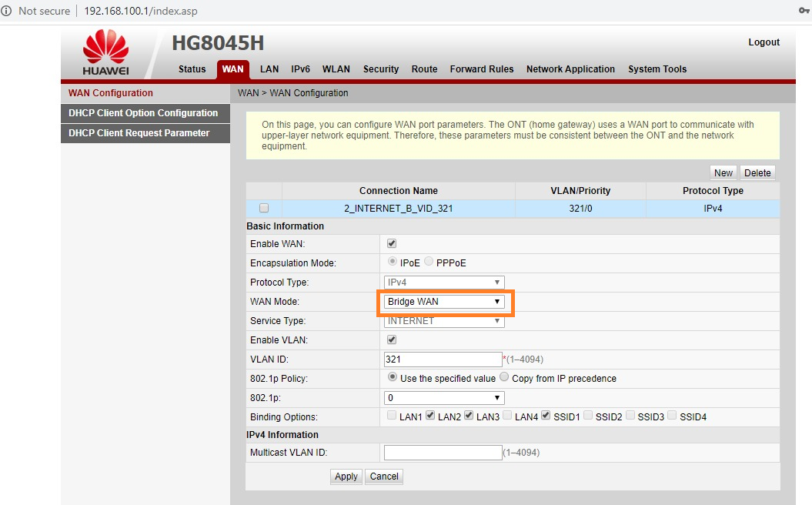Click the Delete button
This screenshot has height=505, width=812.
tap(757, 173)
